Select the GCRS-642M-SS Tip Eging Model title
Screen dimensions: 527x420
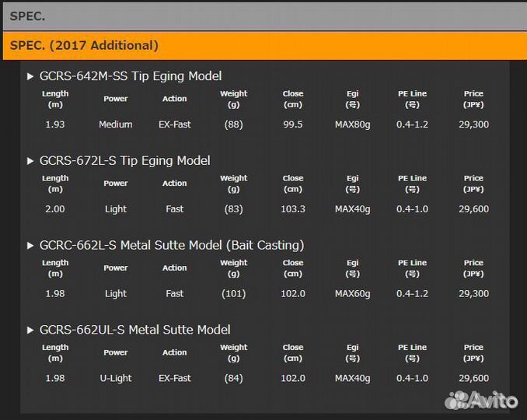(130, 76)
